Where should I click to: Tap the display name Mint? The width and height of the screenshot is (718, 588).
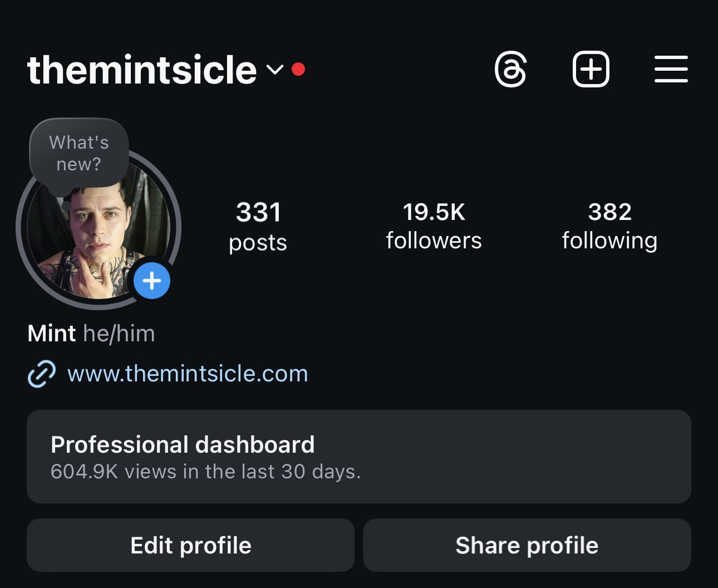click(52, 334)
